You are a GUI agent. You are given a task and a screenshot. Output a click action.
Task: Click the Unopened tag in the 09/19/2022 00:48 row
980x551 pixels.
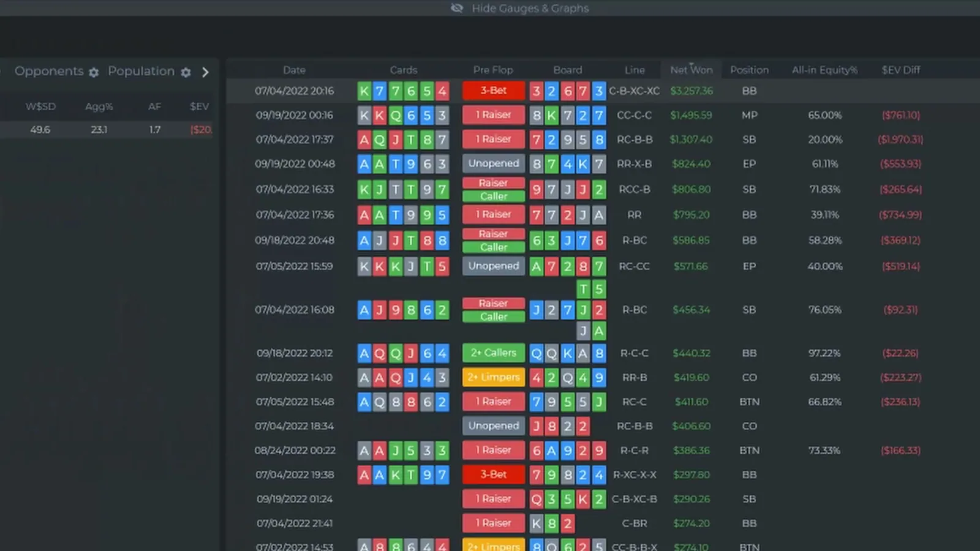tap(494, 163)
